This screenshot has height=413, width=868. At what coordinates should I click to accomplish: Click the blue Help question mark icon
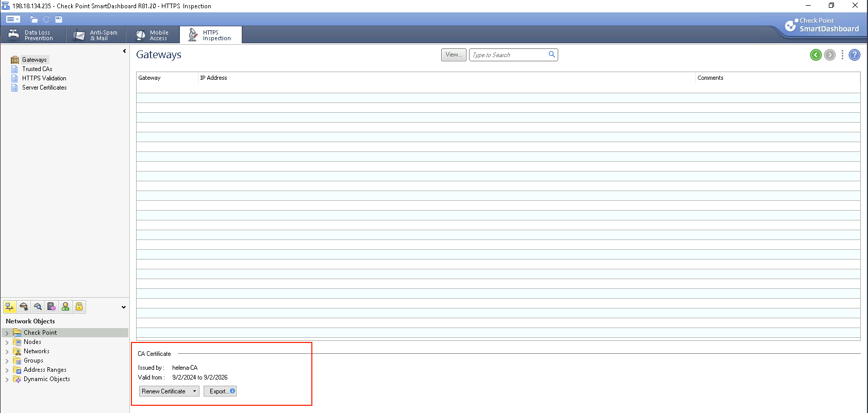point(854,55)
